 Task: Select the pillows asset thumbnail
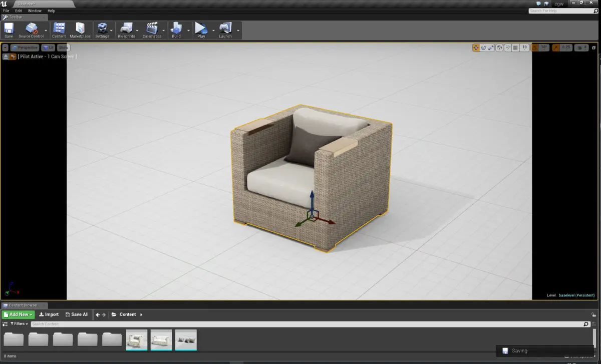[x=186, y=340]
